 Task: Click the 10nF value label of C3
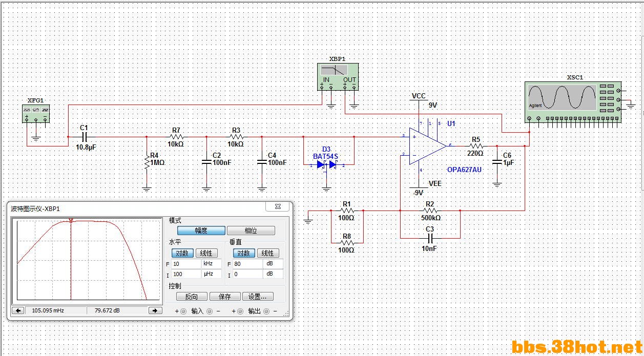click(430, 248)
